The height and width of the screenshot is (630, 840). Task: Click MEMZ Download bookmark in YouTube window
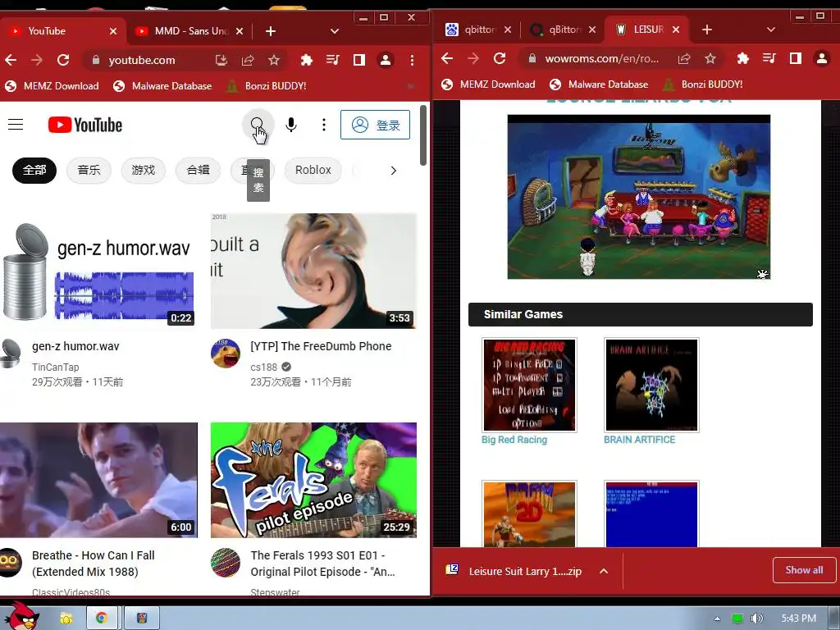point(52,85)
